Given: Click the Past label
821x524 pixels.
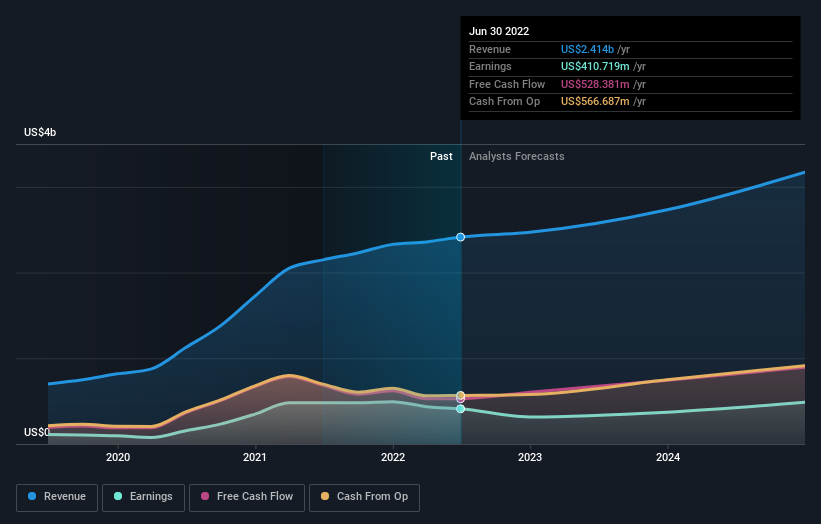Looking at the screenshot, I should (x=441, y=156).
